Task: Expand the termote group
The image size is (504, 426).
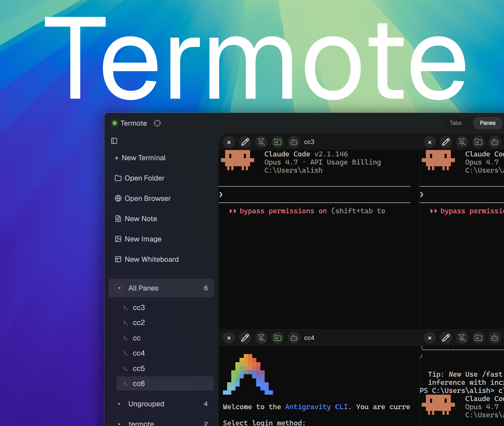Action: pos(120,424)
